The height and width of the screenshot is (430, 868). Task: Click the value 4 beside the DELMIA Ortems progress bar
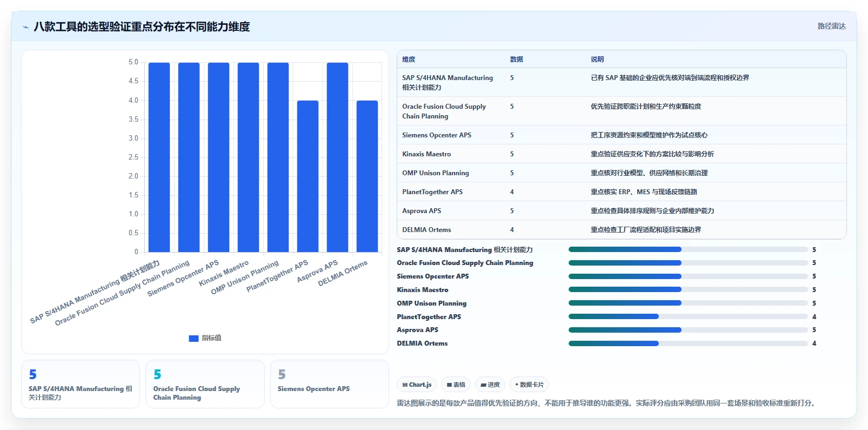click(x=814, y=343)
